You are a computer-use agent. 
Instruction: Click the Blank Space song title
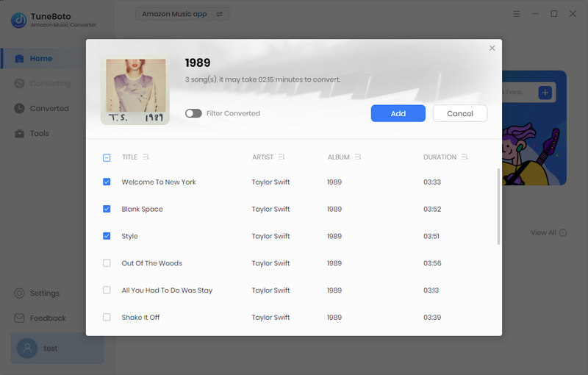pos(142,209)
